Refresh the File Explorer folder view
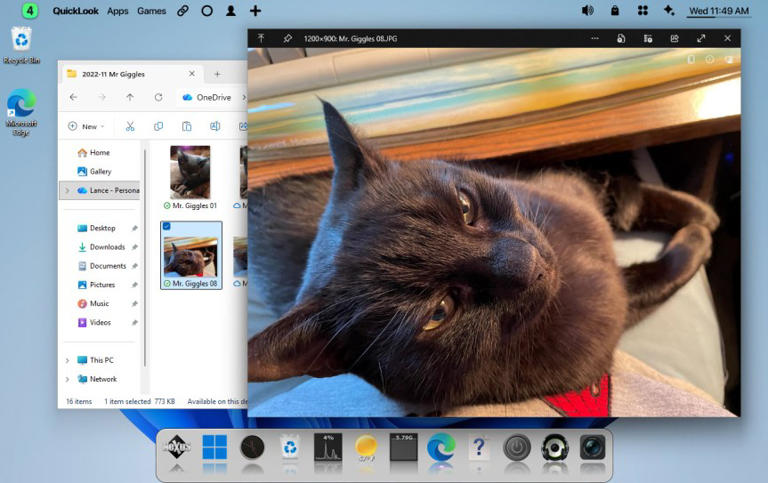 click(x=158, y=97)
